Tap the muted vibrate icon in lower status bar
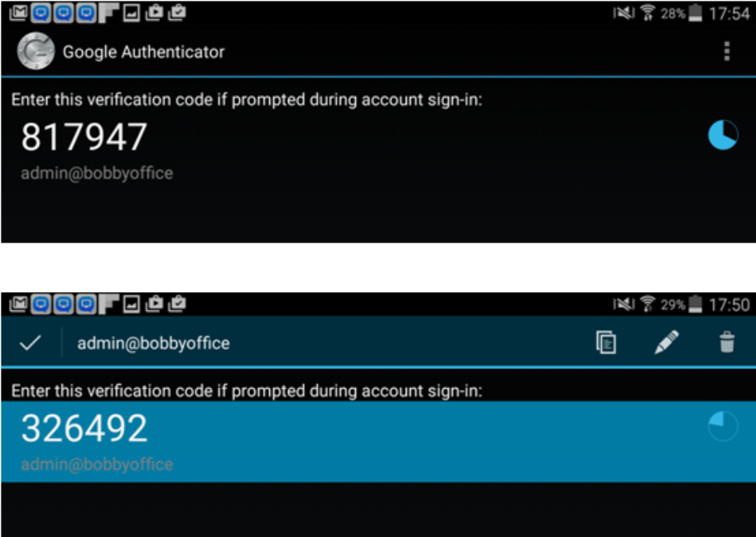This screenshot has height=537, width=756. pyautogui.click(x=624, y=304)
